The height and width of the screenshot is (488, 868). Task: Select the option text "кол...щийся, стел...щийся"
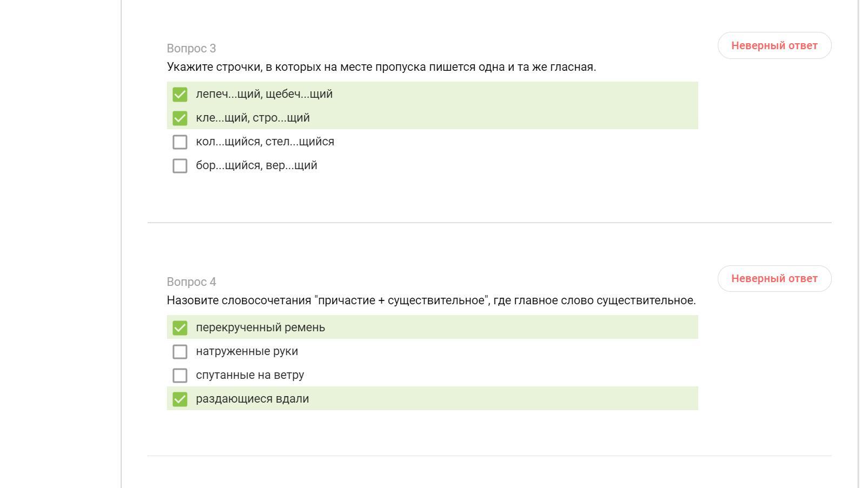(x=265, y=142)
